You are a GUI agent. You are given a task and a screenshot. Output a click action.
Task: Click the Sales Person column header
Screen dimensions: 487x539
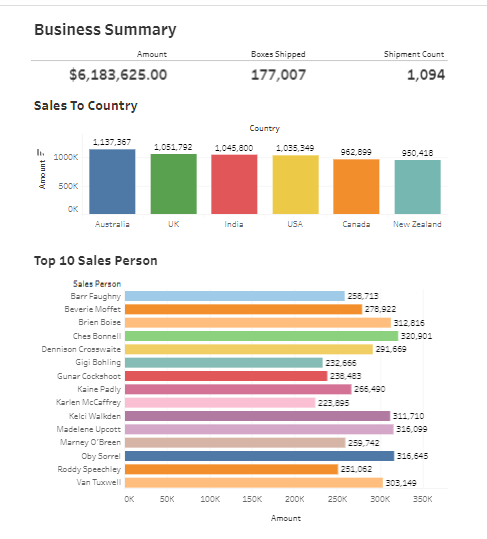point(97,284)
